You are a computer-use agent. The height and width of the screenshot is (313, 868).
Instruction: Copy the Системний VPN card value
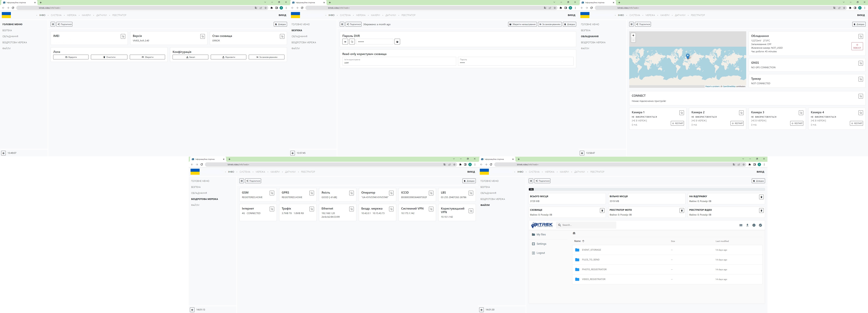tap(431, 209)
